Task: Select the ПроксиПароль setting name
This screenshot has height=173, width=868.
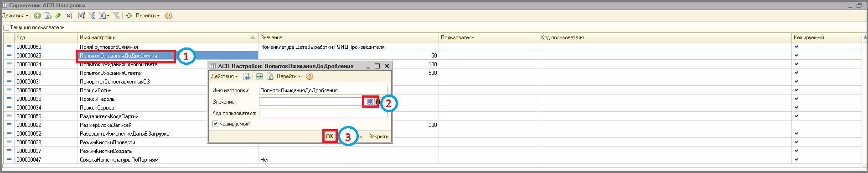Action: pos(97,99)
